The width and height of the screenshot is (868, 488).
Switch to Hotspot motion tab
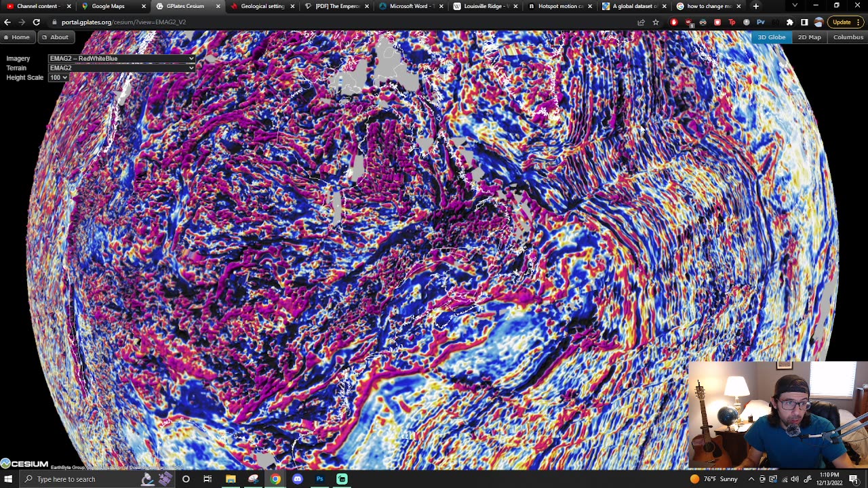click(x=559, y=6)
